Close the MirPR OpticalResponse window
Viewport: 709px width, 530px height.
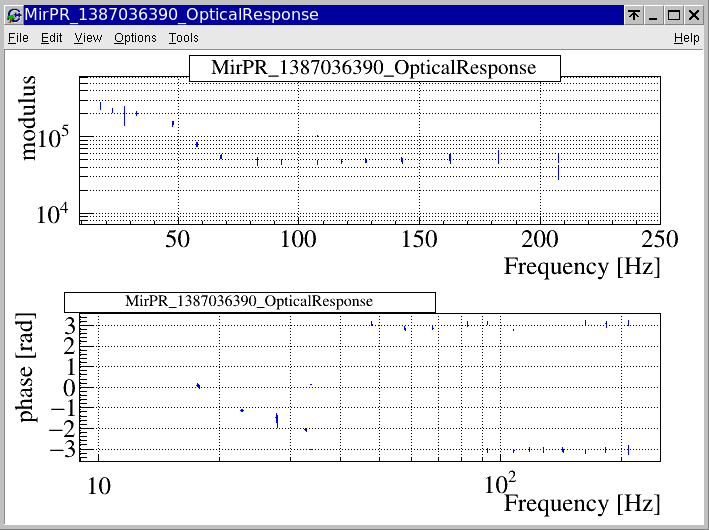(694, 15)
